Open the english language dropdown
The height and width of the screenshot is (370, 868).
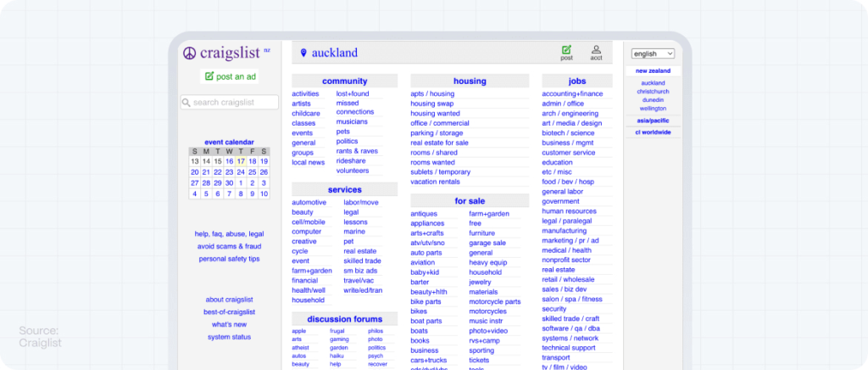(654, 53)
